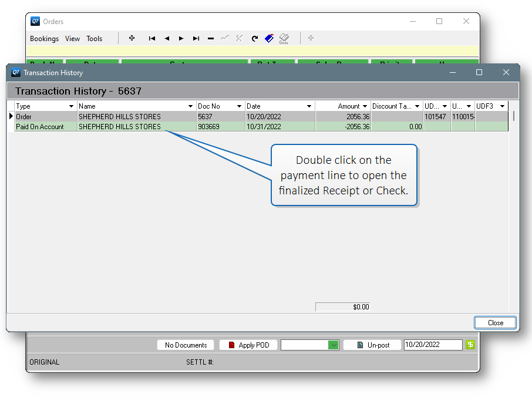Select the previous record arrow icon

(167, 38)
